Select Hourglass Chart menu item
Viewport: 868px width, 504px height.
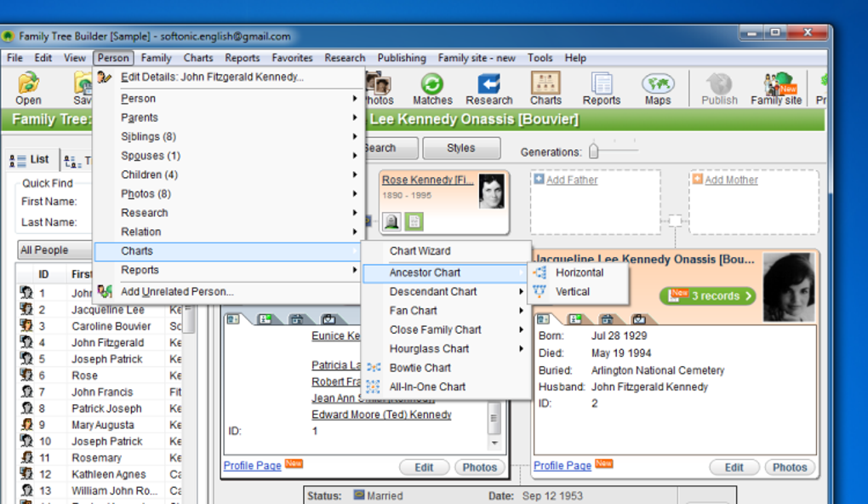446,348
